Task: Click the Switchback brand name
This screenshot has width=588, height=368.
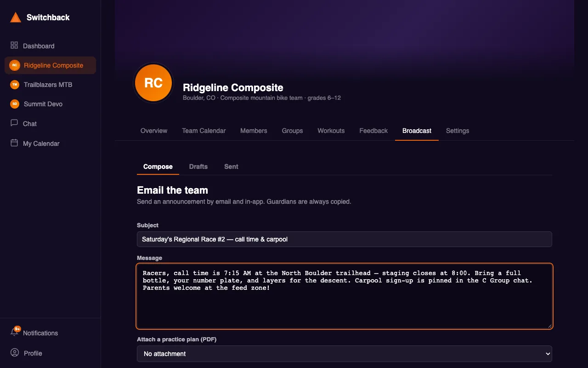Action: coord(48,17)
